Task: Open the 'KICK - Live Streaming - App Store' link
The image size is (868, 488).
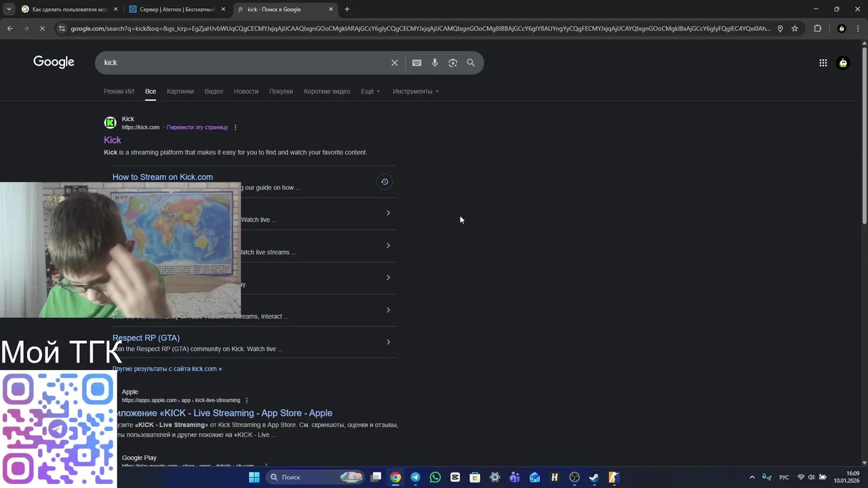Action: click(x=224, y=413)
